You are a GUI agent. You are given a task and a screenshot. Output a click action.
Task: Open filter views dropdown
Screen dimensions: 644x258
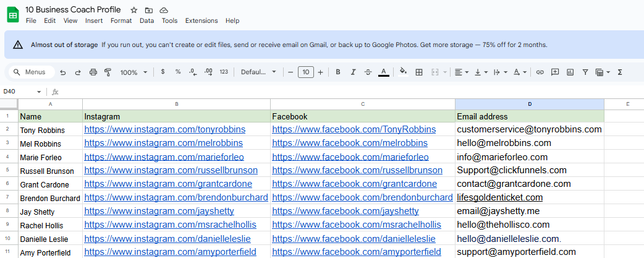click(x=603, y=72)
